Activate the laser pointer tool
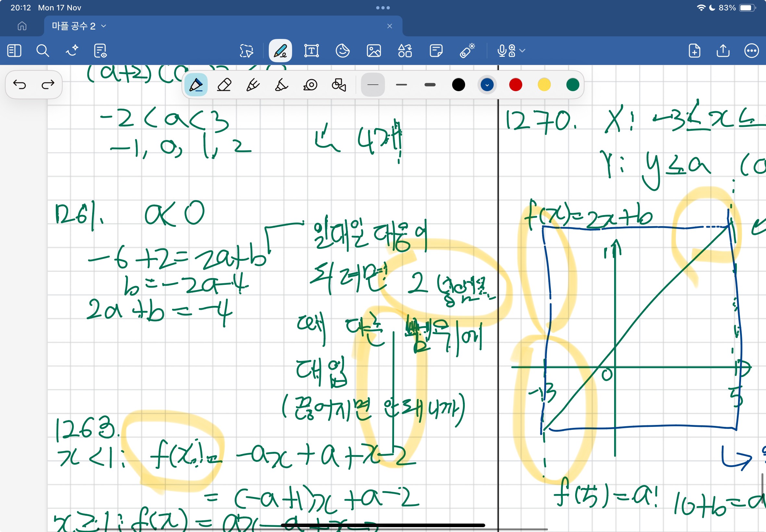This screenshot has width=766, height=532. point(467,51)
